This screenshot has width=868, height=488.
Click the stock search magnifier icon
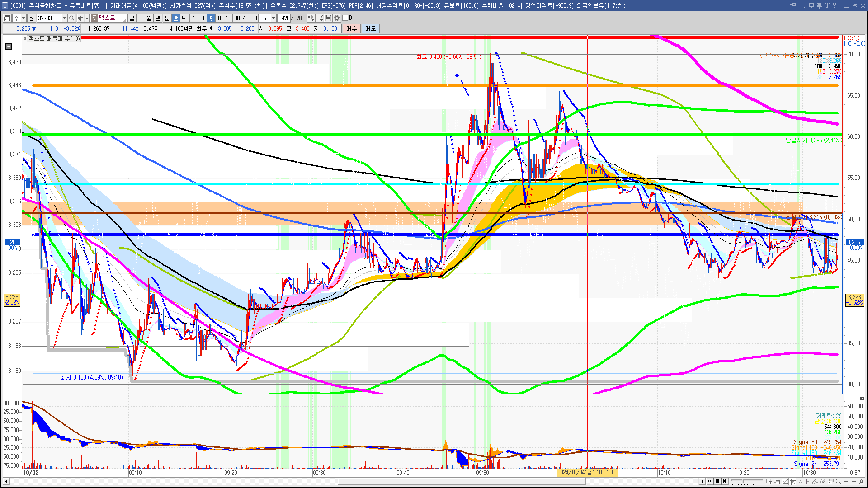pyautogui.click(x=71, y=18)
